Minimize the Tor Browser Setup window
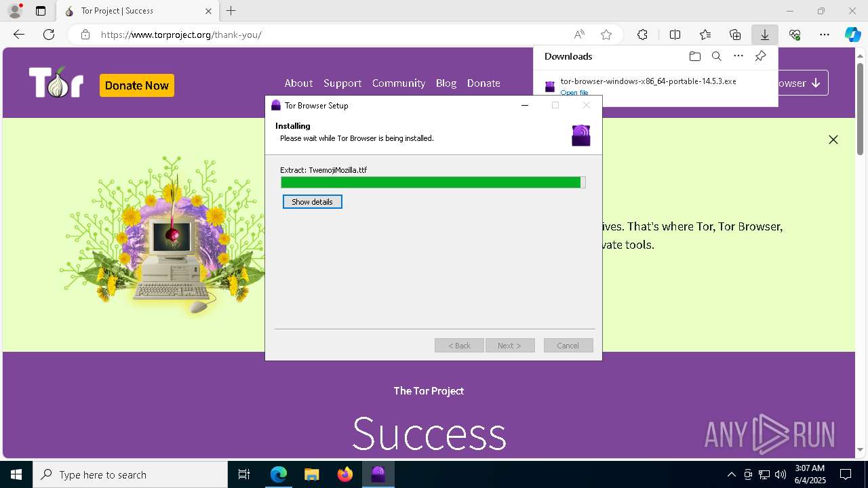 [x=525, y=105]
